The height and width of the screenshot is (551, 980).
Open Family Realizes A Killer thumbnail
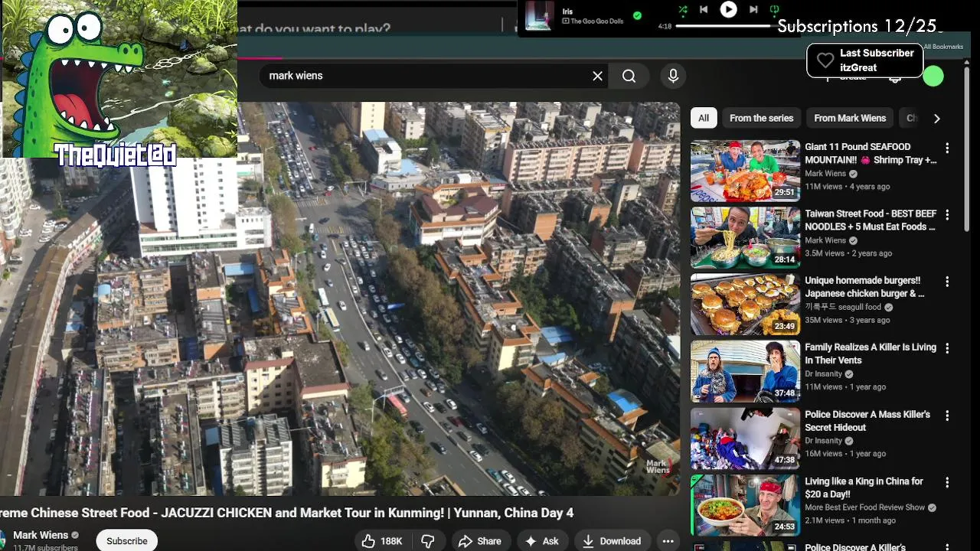point(745,371)
